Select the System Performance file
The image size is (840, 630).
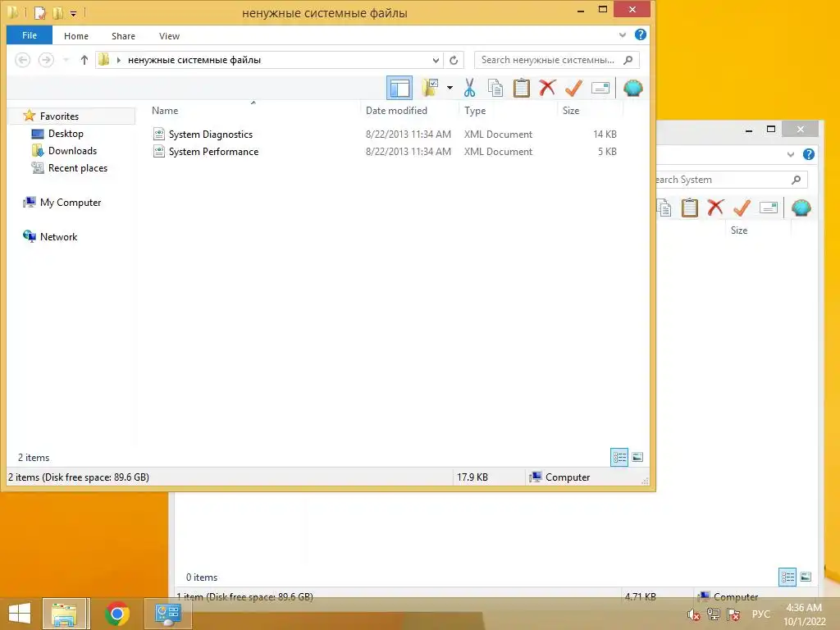(x=214, y=152)
